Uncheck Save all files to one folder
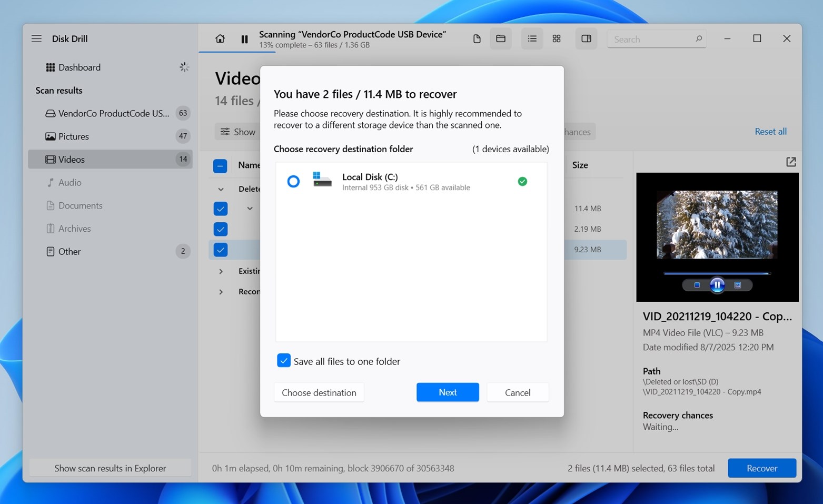Screen dimensions: 823x504 click(x=284, y=361)
